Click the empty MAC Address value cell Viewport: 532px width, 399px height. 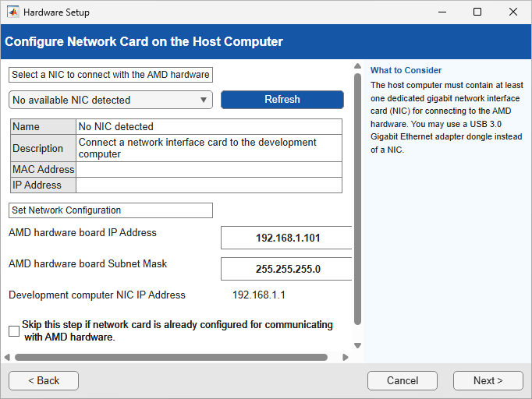[x=209, y=169]
